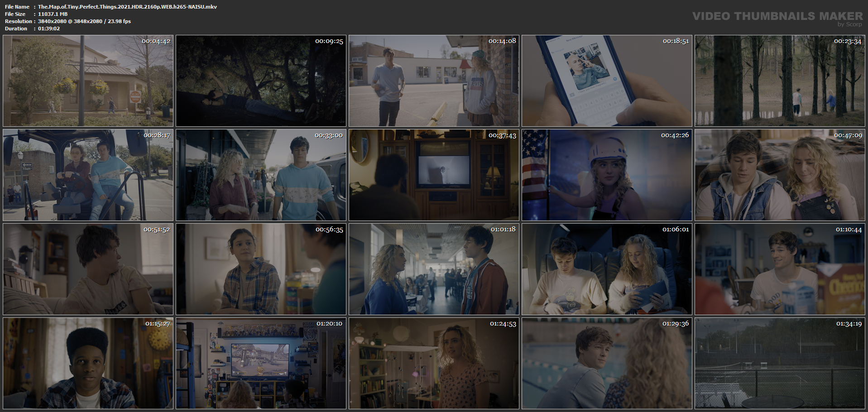The width and height of the screenshot is (868, 412).
Task: Open the poolside thumbnail at 01:29:36
Action: [607, 364]
